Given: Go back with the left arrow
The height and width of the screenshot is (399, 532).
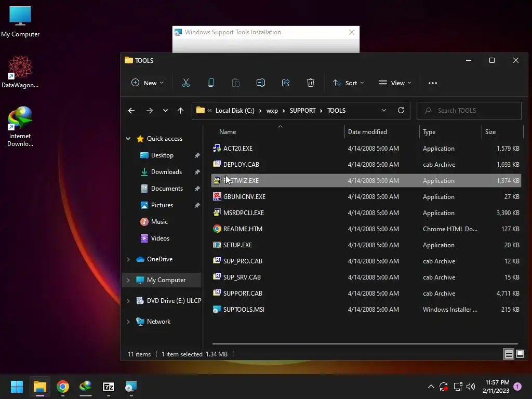Looking at the screenshot, I should (131, 111).
